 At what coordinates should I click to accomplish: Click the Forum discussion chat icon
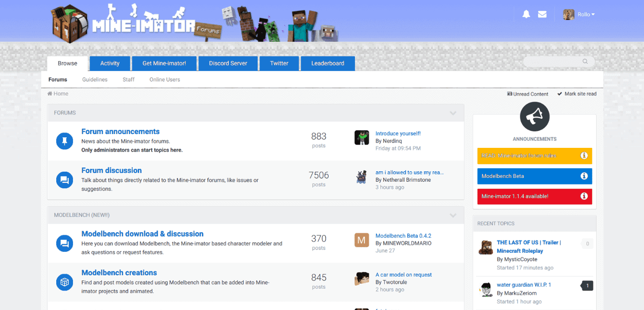[x=64, y=180]
